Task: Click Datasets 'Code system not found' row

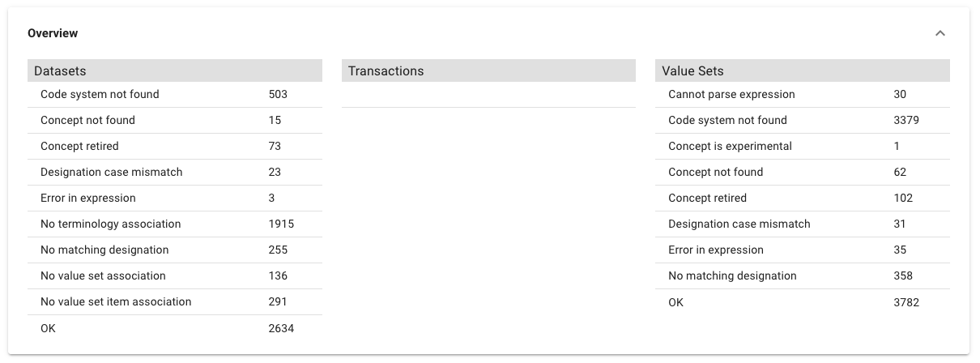Action: click(100, 94)
